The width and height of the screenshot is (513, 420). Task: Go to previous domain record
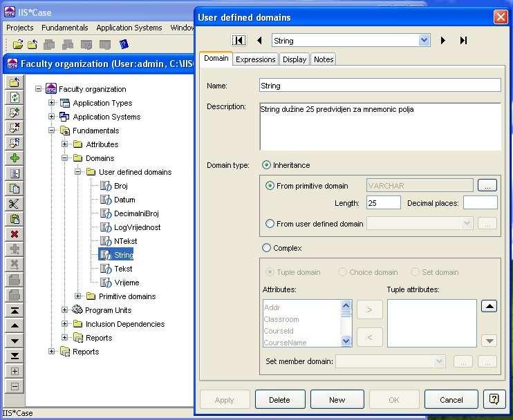click(x=259, y=41)
